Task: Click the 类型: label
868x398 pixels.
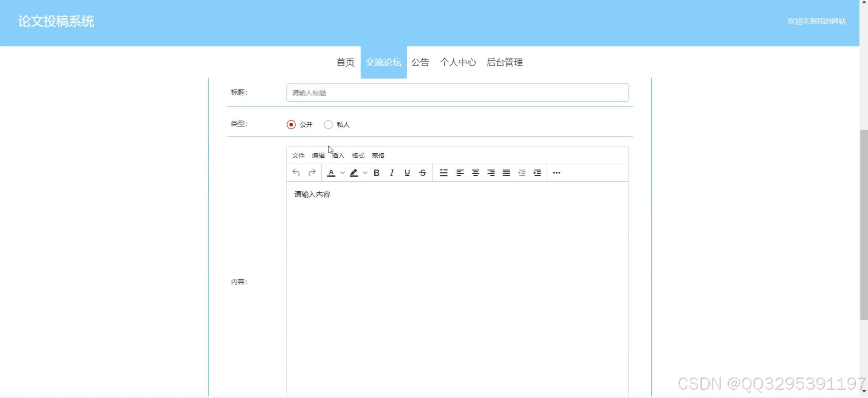Action: (x=239, y=124)
